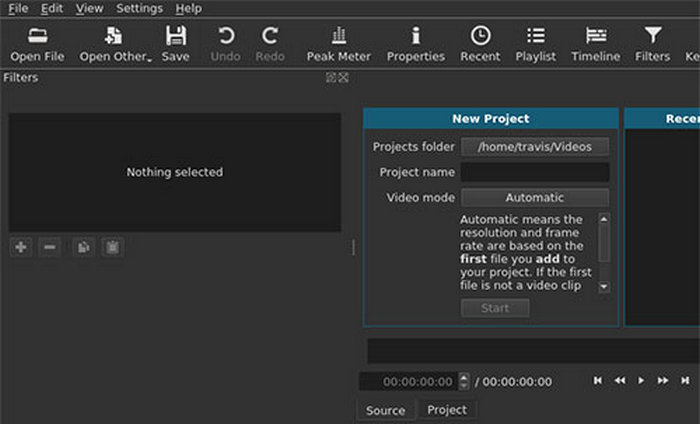Show the Timeline panel

pos(596,44)
